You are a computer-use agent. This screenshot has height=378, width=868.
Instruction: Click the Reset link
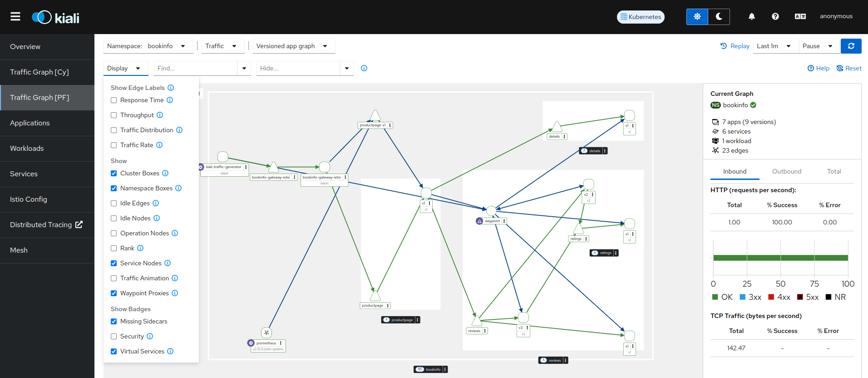pos(849,68)
